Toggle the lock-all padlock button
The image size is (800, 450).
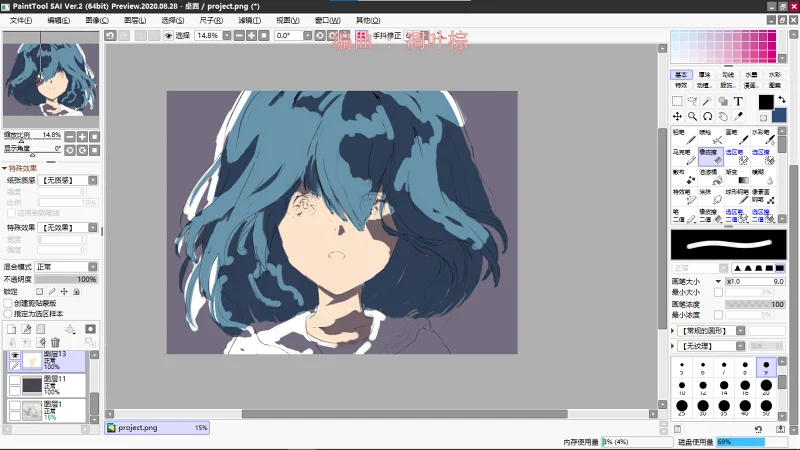[x=76, y=291]
